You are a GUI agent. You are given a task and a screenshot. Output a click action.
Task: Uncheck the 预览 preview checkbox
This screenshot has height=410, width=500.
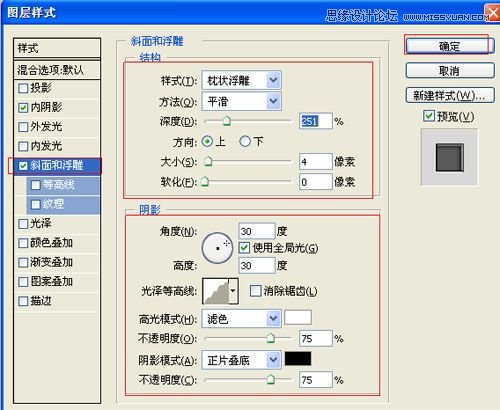click(x=429, y=116)
